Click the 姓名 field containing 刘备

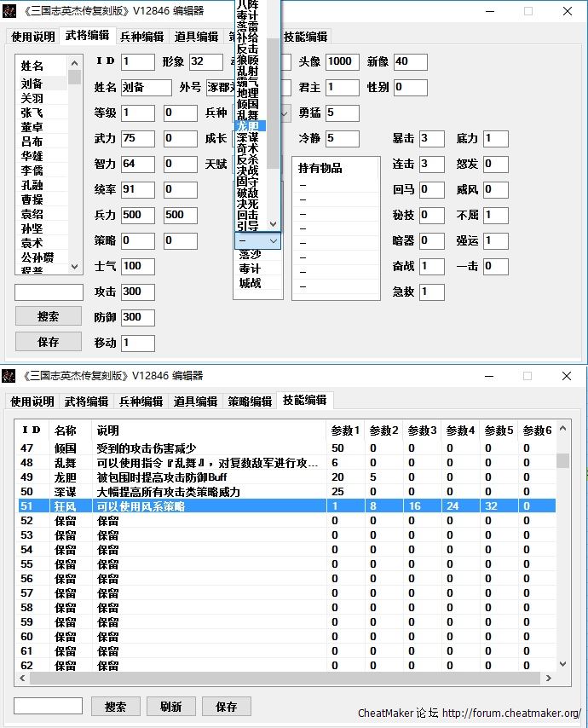tap(145, 88)
